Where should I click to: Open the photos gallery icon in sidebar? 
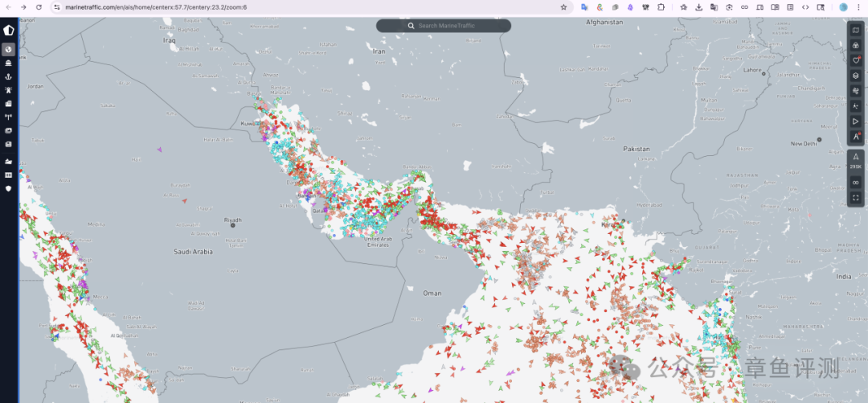[8, 131]
